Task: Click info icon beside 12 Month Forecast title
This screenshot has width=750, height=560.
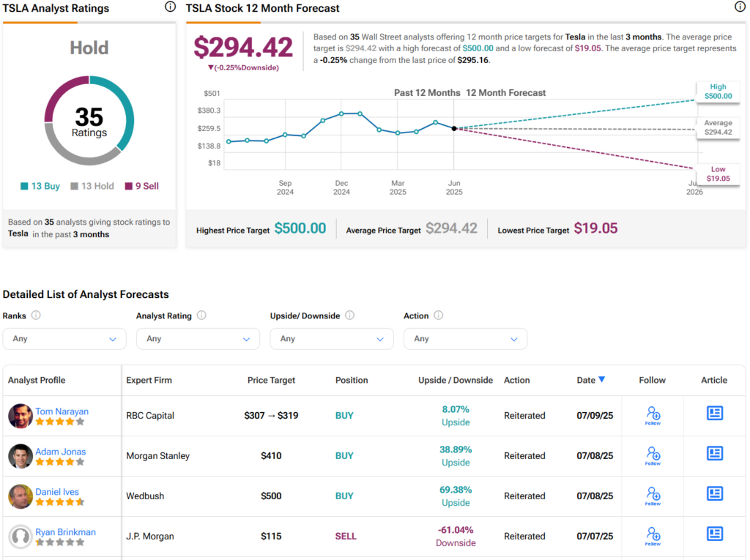Action: [x=740, y=7]
